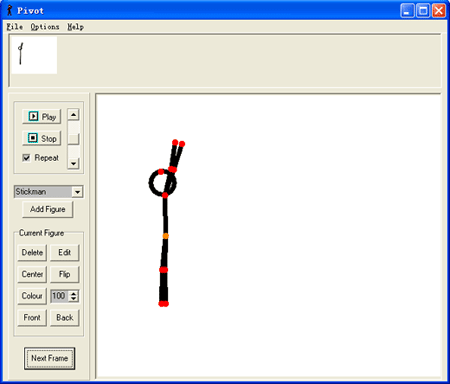450x384 pixels.
Task: Click the Play animation button
Action: pyautogui.click(x=42, y=117)
